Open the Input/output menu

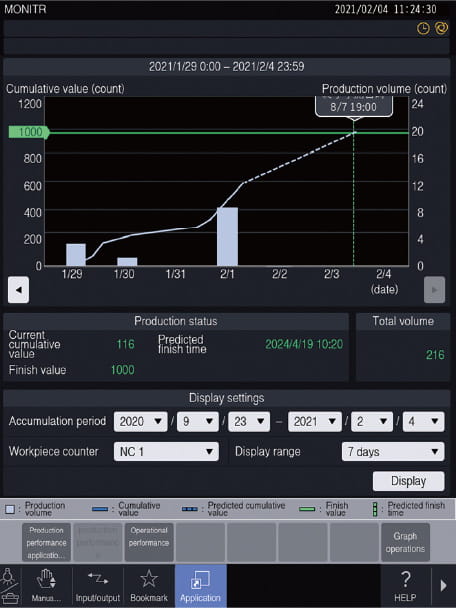98,586
